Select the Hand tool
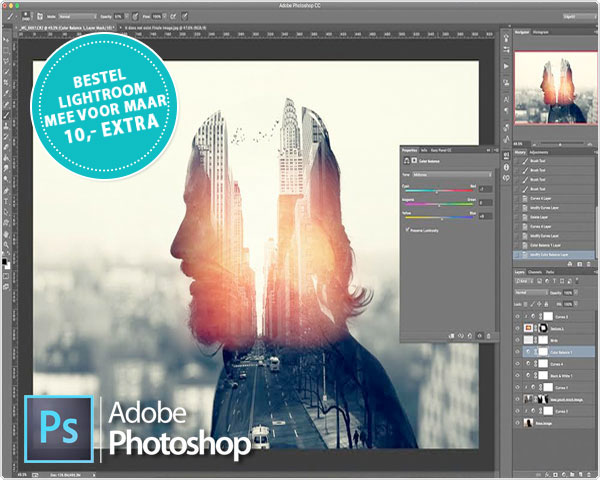 6,234
